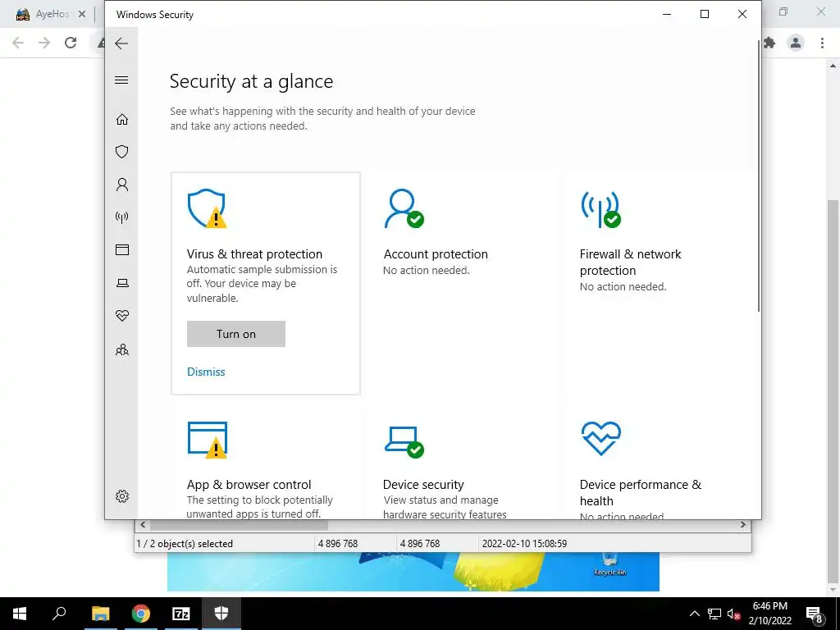Open Virus & threat protection shield in sidebar

click(122, 152)
